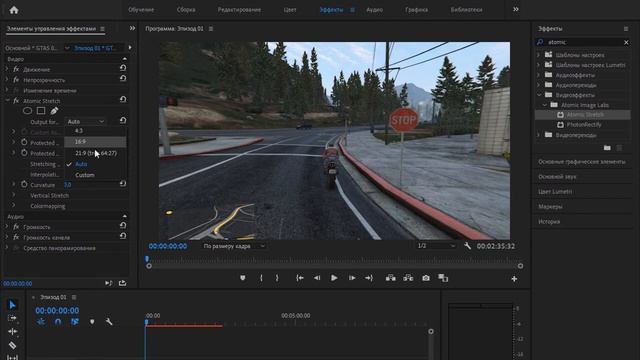This screenshot has height=360, width=640.
Task: Choose 16:9 in the output format list
Action: pos(95,142)
